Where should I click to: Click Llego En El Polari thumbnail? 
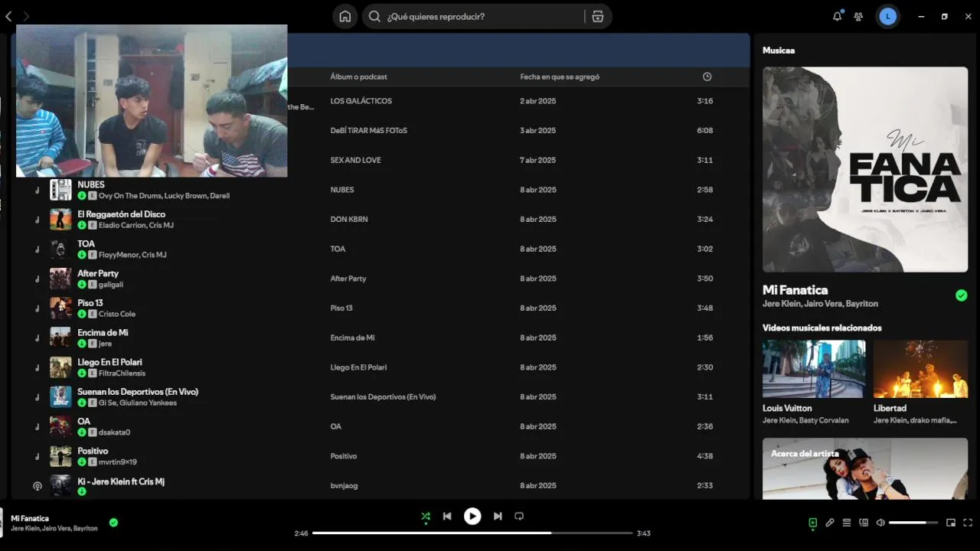click(60, 367)
